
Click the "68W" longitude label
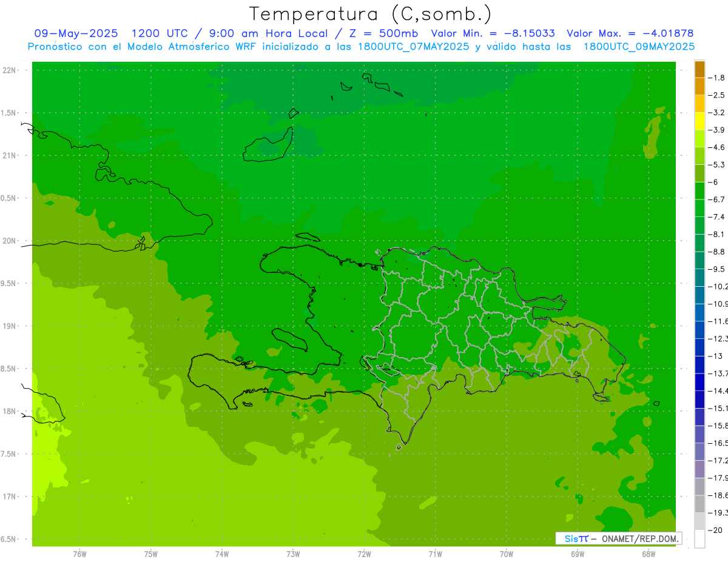pyautogui.click(x=649, y=554)
